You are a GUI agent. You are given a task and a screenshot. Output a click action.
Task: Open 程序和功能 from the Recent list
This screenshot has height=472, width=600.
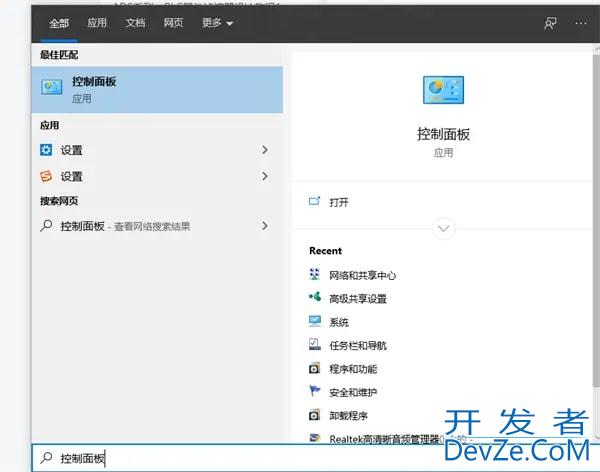pos(351,369)
